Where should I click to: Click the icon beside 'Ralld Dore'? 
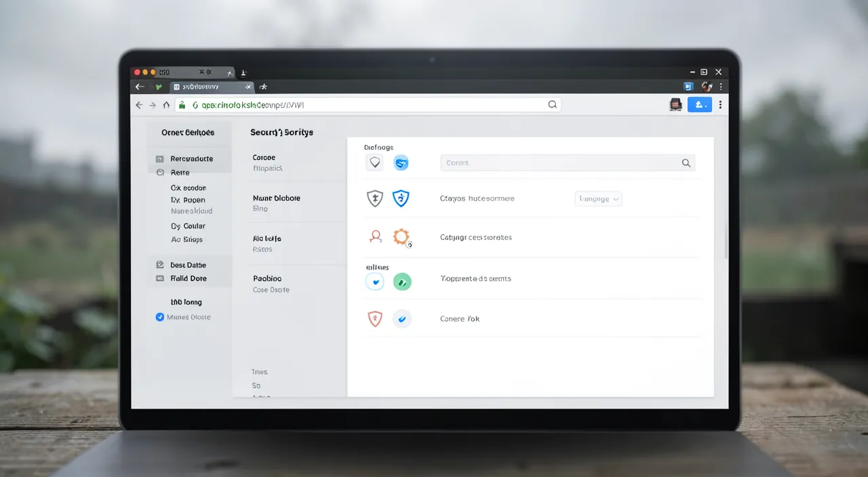160,278
